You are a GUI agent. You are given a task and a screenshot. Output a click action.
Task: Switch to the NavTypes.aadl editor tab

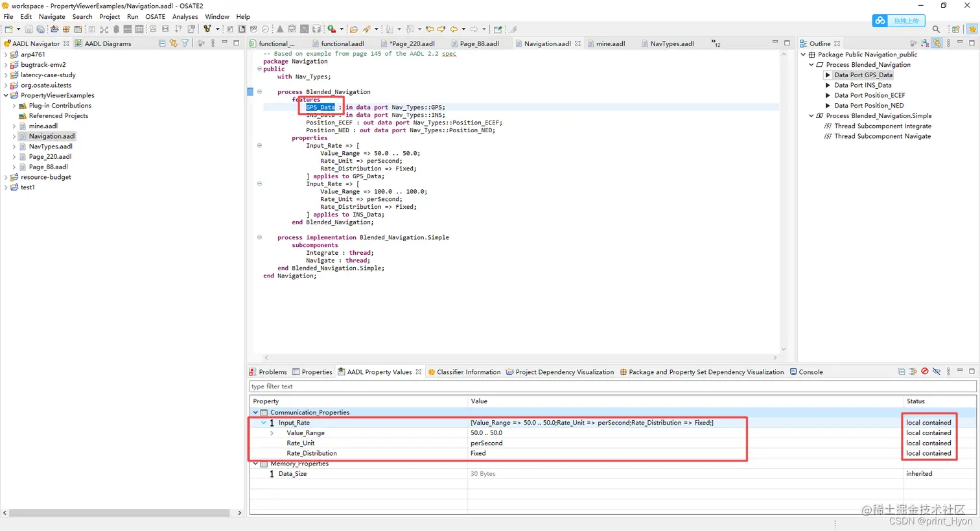[668, 43]
